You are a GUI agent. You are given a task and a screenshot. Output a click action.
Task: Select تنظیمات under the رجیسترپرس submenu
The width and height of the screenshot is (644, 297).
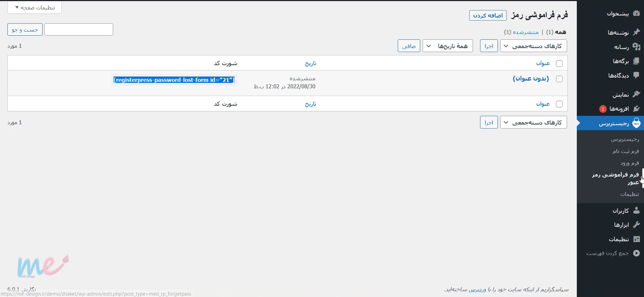pyautogui.click(x=630, y=194)
